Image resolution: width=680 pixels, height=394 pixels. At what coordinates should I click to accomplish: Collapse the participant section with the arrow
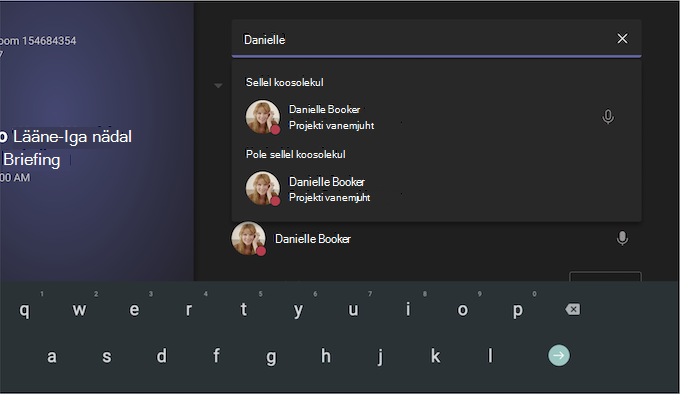tap(218, 86)
